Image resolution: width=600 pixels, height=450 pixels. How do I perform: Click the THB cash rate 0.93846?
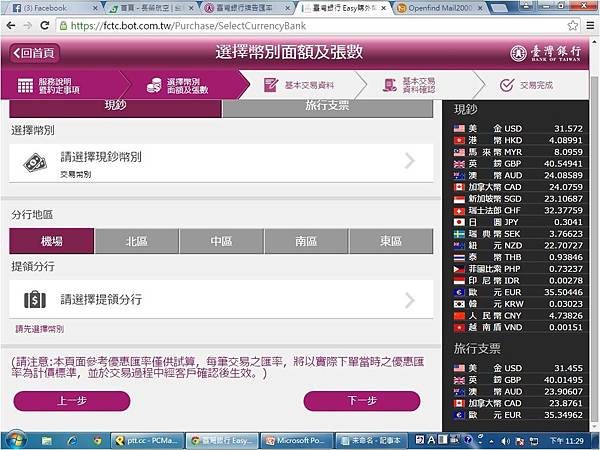[566, 257]
